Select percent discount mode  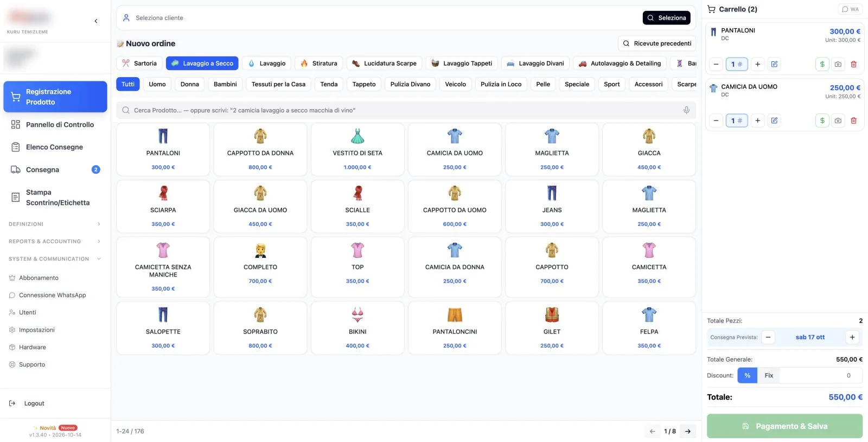tap(747, 375)
